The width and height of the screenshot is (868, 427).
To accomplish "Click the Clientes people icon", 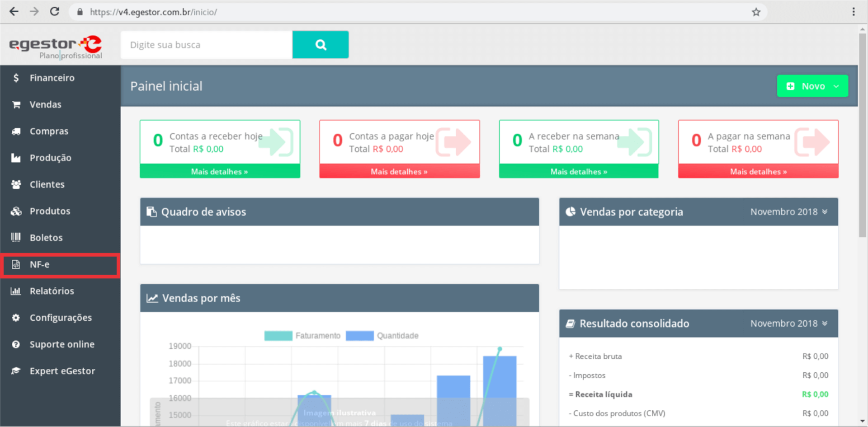I will (x=16, y=184).
